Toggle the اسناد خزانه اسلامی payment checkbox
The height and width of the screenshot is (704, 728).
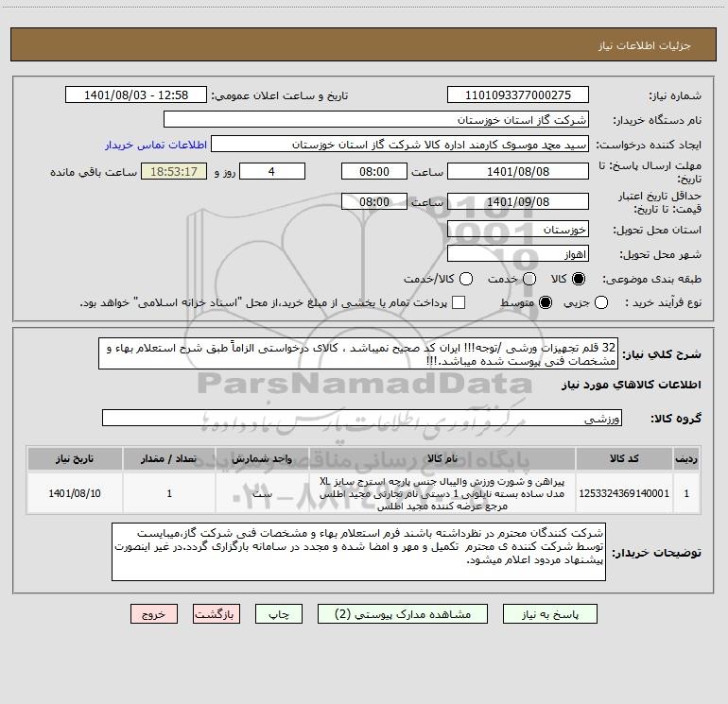tap(459, 302)
